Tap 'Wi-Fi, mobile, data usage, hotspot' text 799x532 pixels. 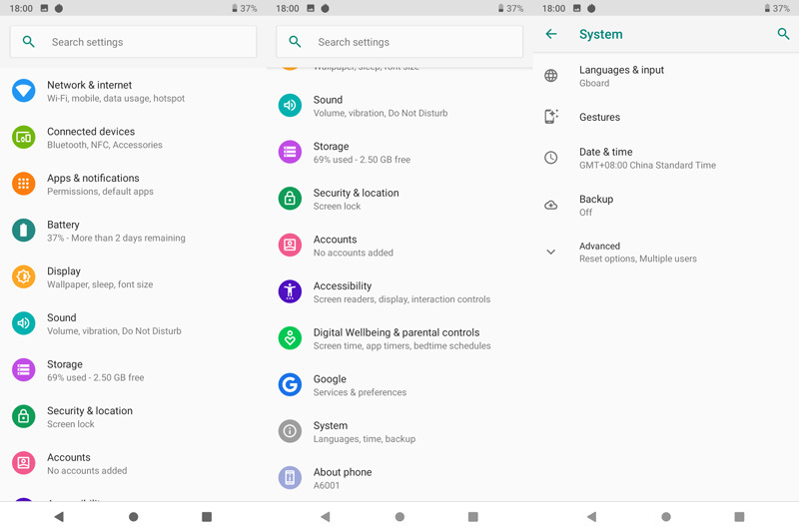pyautogui.click(x=116, y=98)
